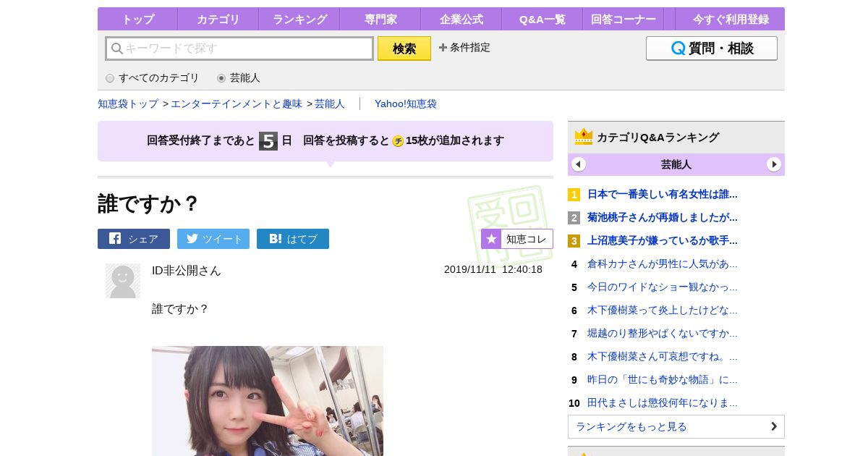
Task: Click the search field magnifier icon
Action: 116,48
